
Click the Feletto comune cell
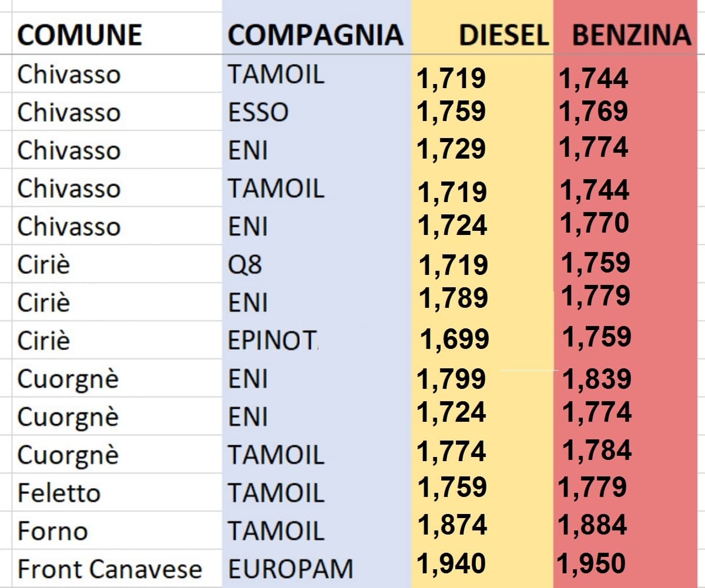click(x=59, y=493)
